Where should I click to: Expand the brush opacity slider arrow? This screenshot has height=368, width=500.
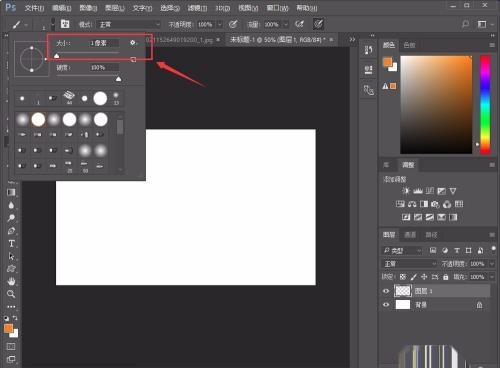(x=220, y=24)
